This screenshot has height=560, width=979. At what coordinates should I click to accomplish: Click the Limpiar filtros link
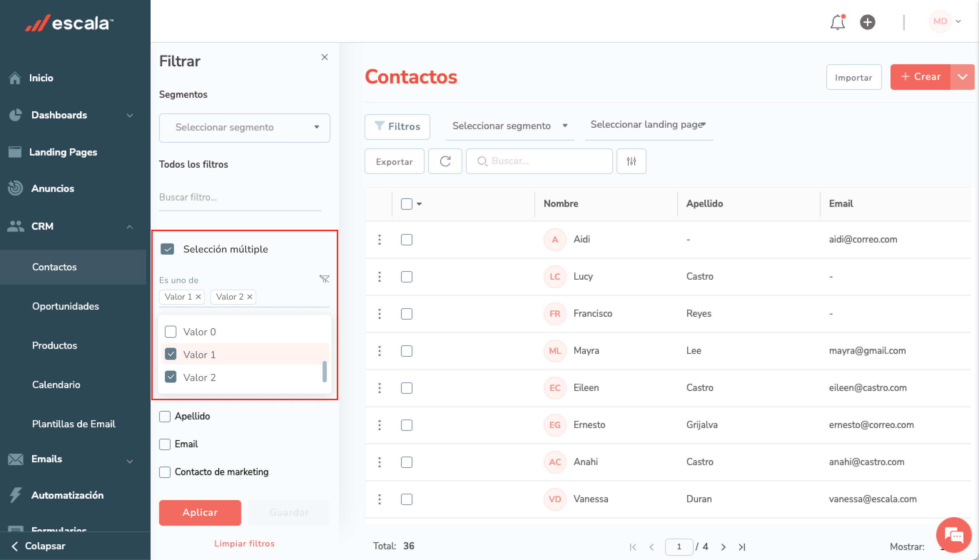click(244, 544)
